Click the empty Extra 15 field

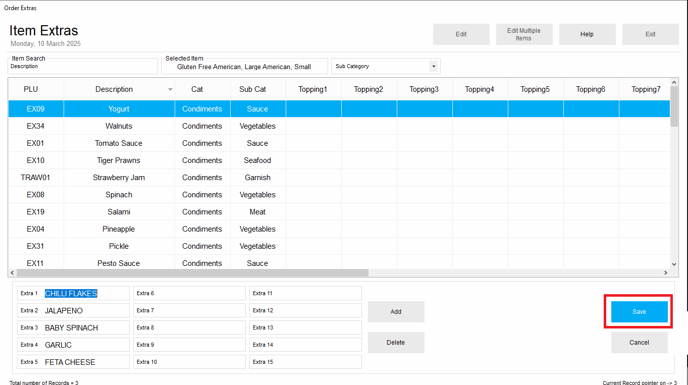[x=305, y=362]
